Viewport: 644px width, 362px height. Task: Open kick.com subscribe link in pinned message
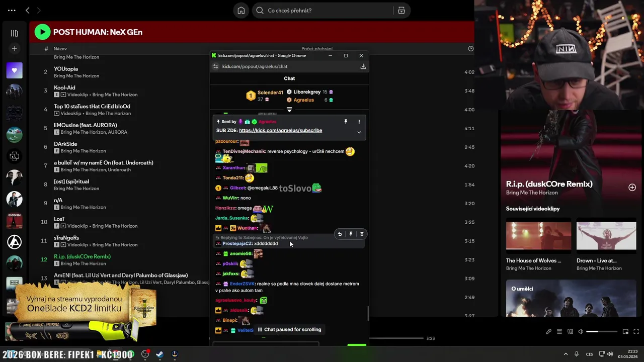coord(280,131)
